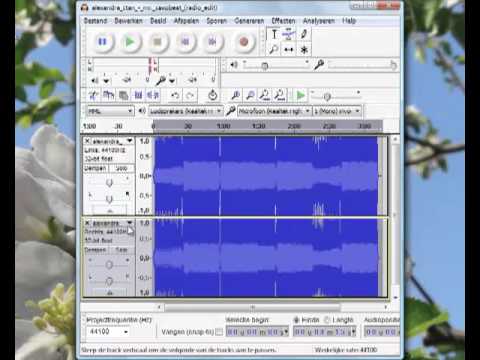Select the Multi-tool asterisk
The width and height of the screenshot is (480, 360).
(x=304, y=50)
